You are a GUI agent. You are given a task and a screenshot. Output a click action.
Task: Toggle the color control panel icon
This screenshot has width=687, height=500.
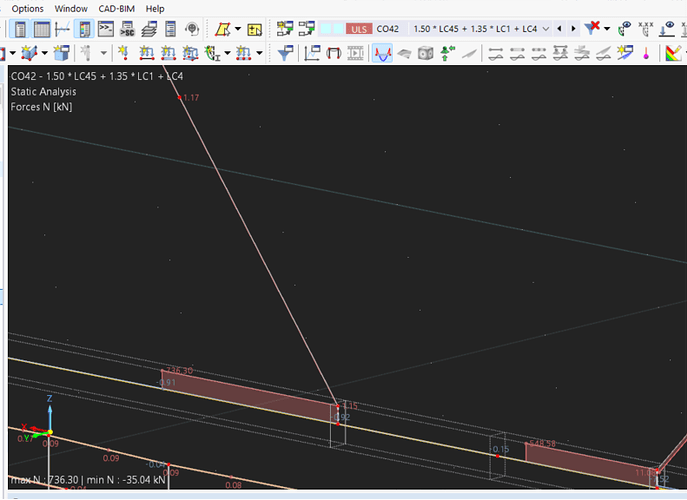point(84,29)
